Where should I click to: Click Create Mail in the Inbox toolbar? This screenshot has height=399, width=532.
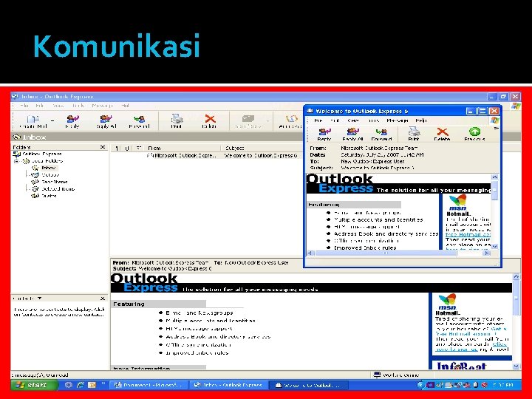[x=33, y=121]
